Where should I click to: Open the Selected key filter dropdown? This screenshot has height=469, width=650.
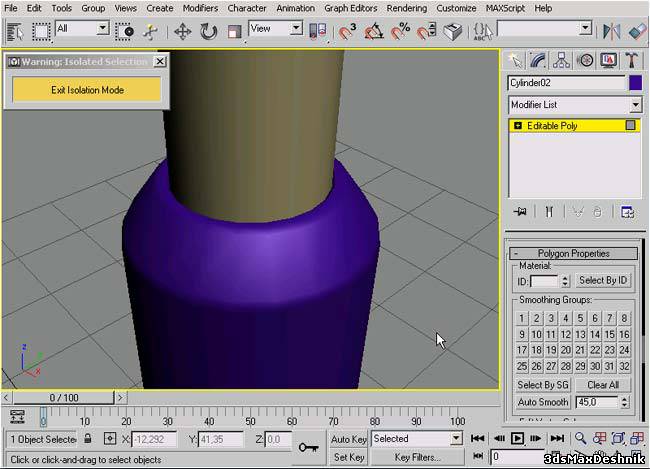417,439
